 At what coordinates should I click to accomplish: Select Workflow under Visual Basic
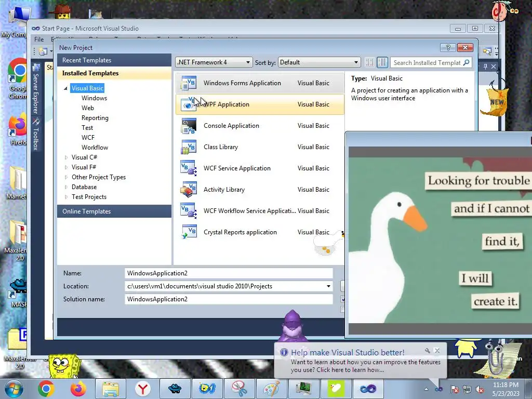pos(95,147)
